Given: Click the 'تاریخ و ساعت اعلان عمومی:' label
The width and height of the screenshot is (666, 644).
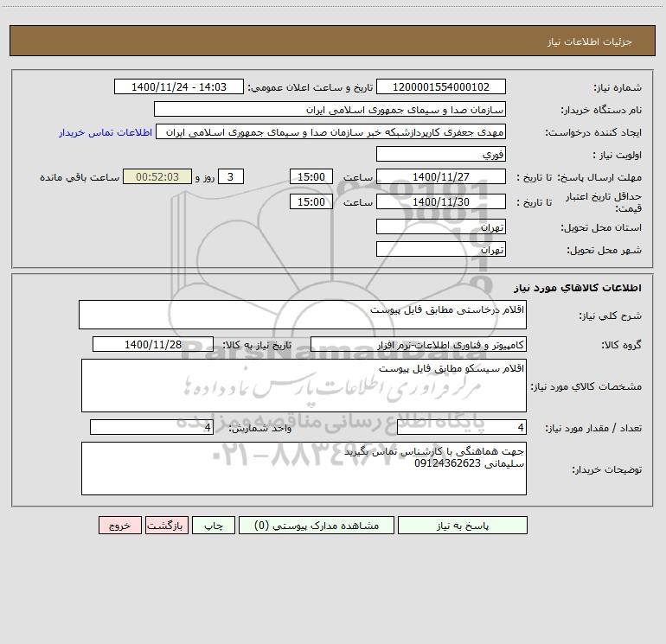Looking at the screenshot, I should coord(311,87).
